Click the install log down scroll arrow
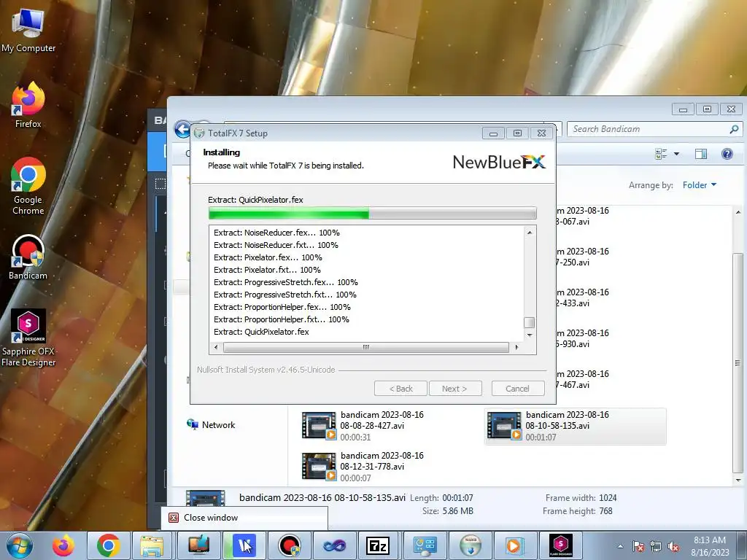747x560 pixels. tap(530, 335)
